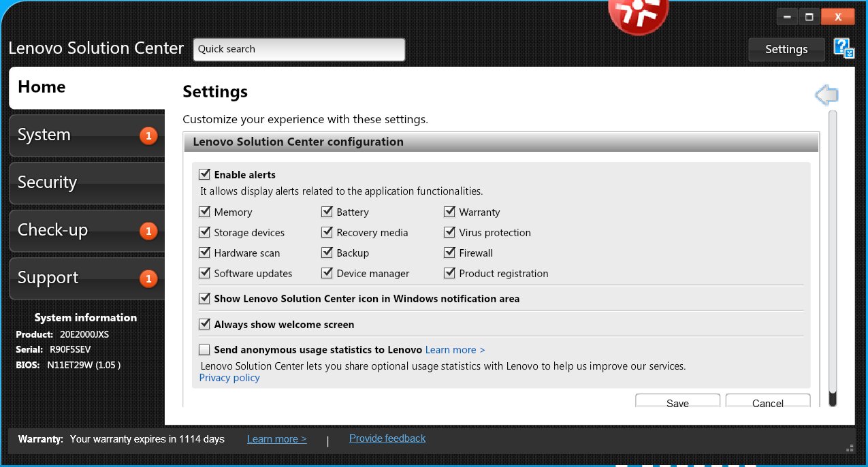
Task: Uncheck Virus protection alerts
Action: point(449,232)
